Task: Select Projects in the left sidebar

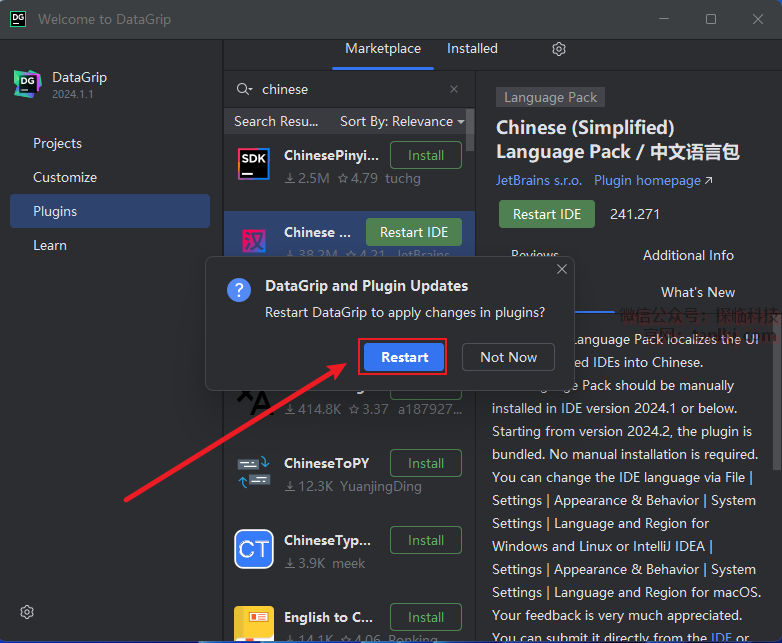Action: (58, 143)
